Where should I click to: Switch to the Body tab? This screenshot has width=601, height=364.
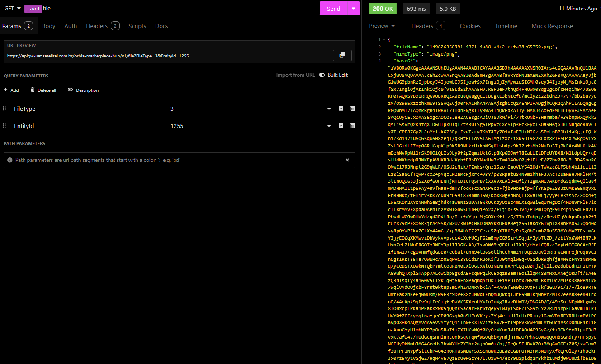[x=49, y=26]
